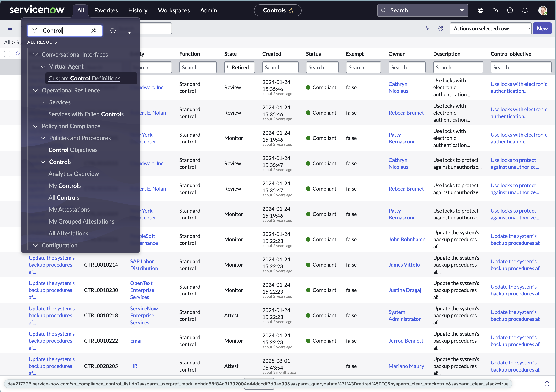The width and height of the screenshot is (556, 392).
Task: Open the help question mark icon
Action: point(510,10)
